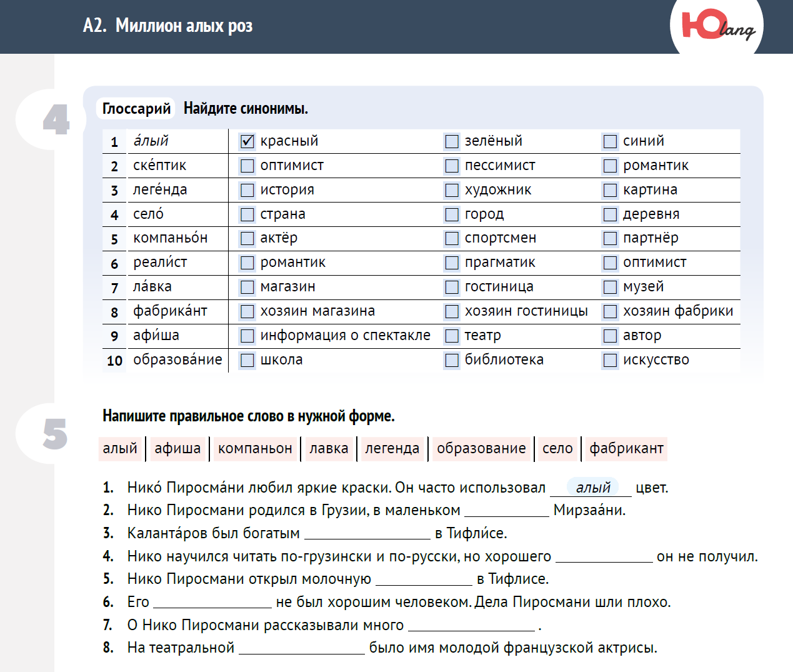Pick the word chip 'алый'
The width and height of the screenshot is (793, 672).
[x=120, y=449]
